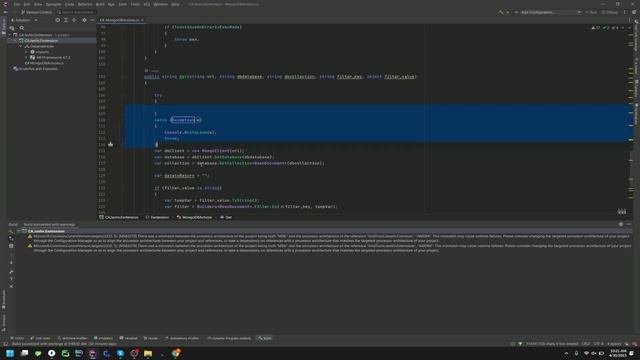Click the top wrench icon in build panel sidebar
Screen dimensions: 640x360
click(x=11, y=231)
